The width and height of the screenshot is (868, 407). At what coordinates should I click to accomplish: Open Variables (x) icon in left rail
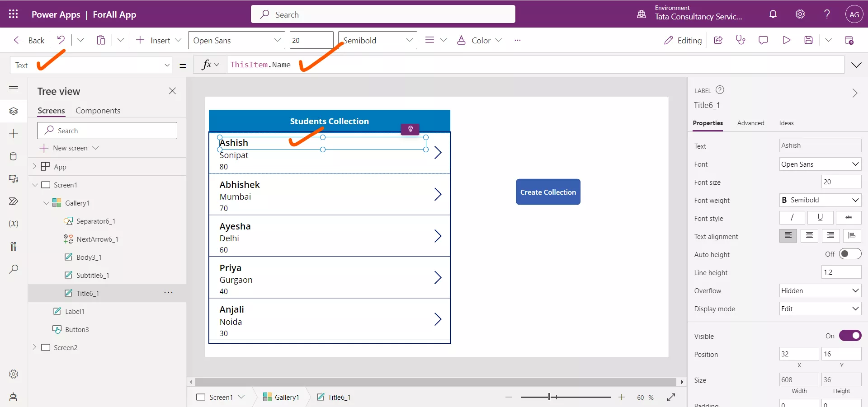click(x=14, y=224)
